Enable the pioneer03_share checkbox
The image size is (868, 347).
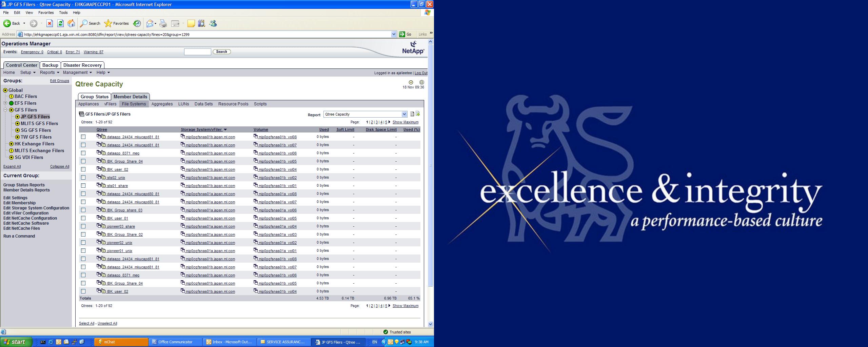83,226
